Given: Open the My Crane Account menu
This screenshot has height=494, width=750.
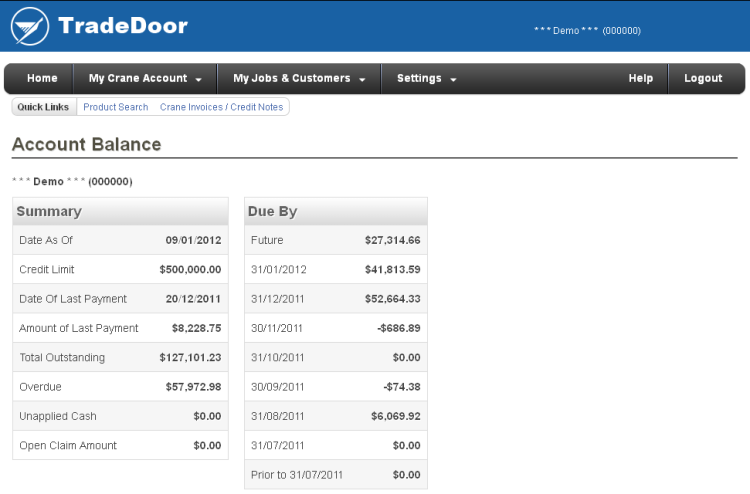Looking at the screenshot, I should (145, 78).
